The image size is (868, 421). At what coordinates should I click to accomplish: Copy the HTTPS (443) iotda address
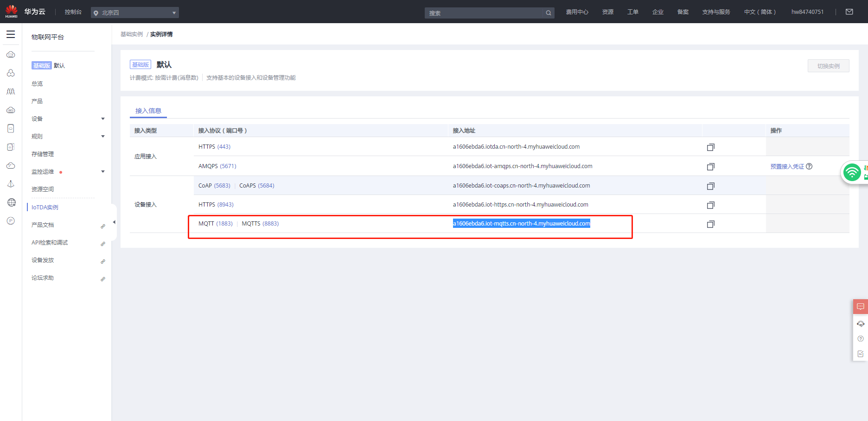click(x=710, y=147)
